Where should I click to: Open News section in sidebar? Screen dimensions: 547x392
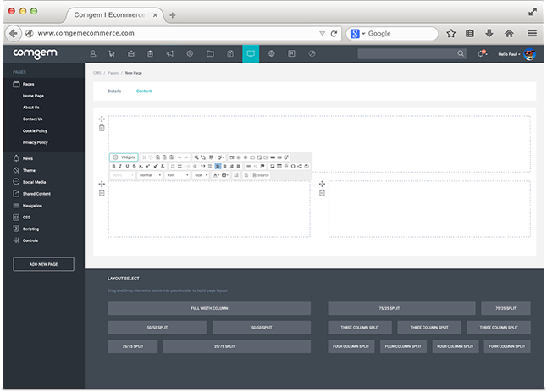pyautogui.click(x=28, y=158)
